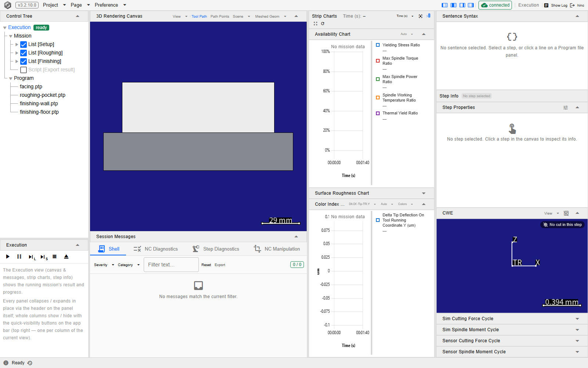The height and width of the screenshot is (368, 588).
Task: Toggle Max Spindle Torque Ratio legend box
Action: tap(378, 61)
